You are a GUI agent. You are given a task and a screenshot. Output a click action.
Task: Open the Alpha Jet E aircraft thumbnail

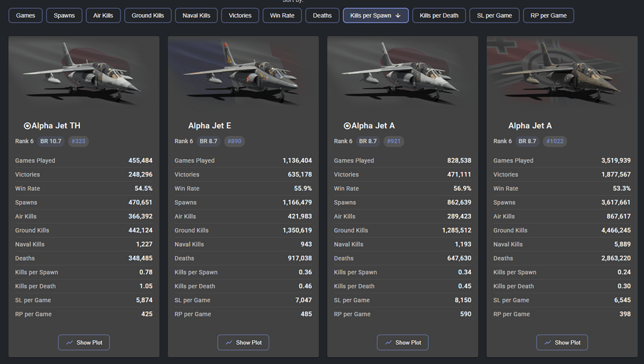(243, 72)
